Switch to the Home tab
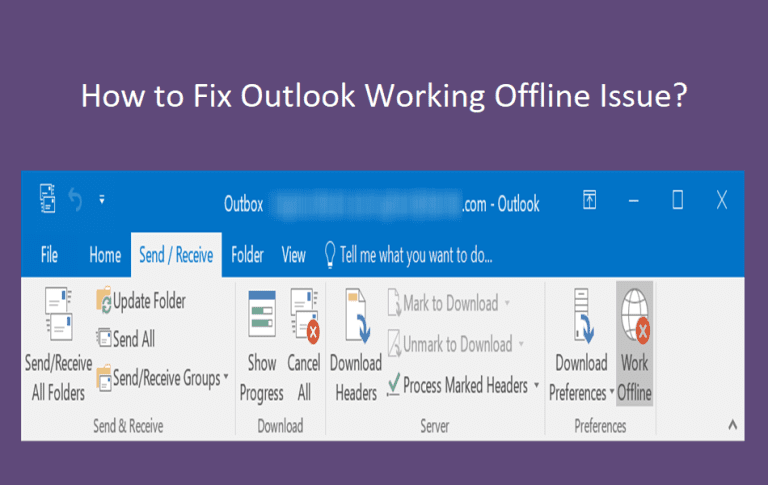Screen dimensions: 768x485 tap(105, 255)
